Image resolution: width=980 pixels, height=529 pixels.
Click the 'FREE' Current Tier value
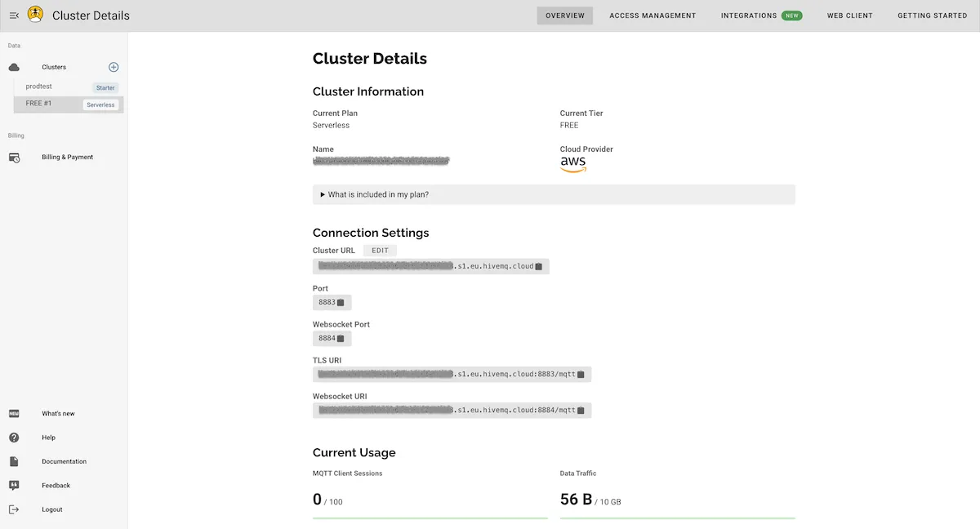tap(569, 126)
